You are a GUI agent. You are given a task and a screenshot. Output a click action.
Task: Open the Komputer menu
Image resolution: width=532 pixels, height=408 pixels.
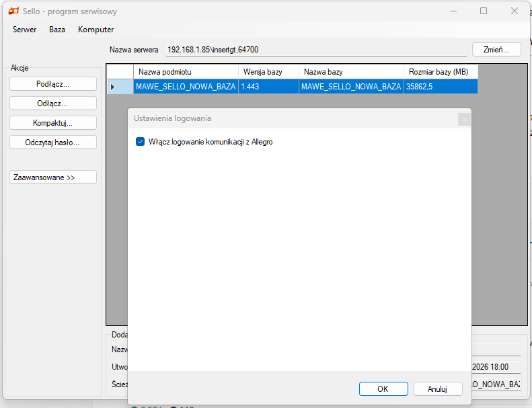click(x=96, y=30)
